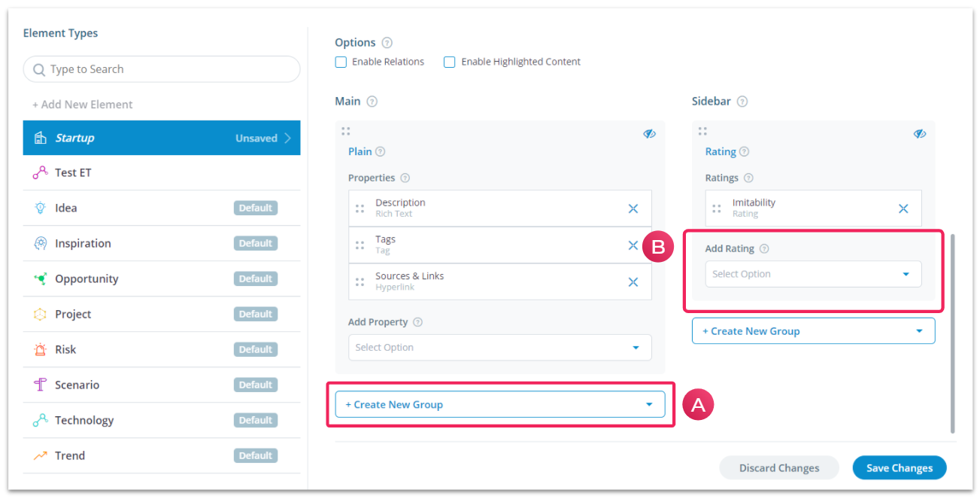Focus the Type to Search field
Viewport: 980px width, 499px height.
(162, 69)
